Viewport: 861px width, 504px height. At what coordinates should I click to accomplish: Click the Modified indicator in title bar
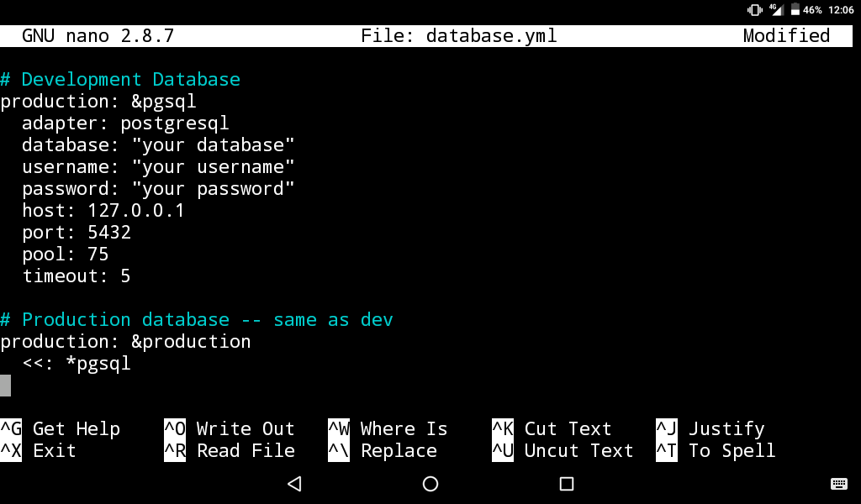point(785,35)
